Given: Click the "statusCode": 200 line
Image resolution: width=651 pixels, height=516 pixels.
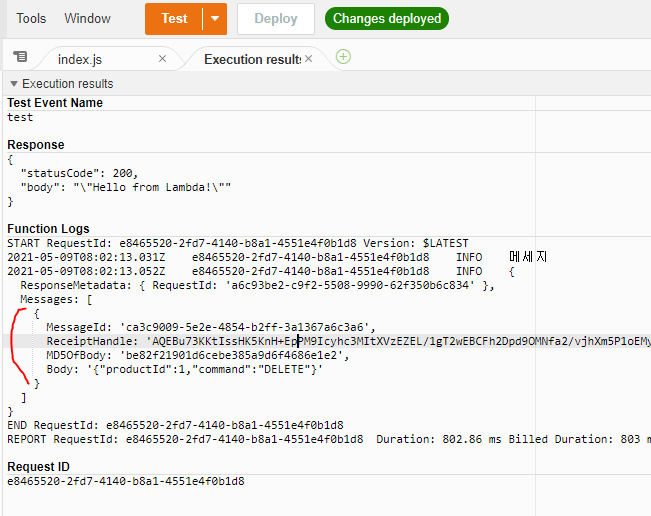Looking at the screenshot, I should [79, 173].
